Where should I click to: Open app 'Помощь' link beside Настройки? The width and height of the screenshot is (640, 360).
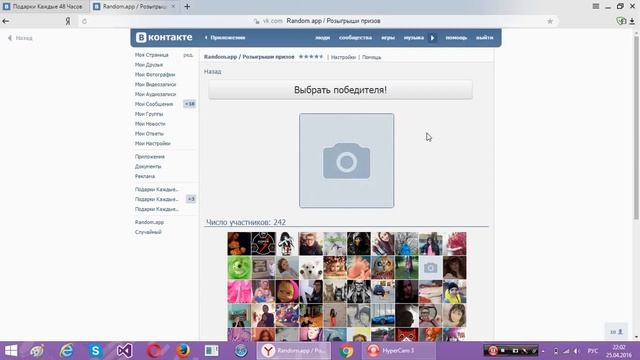click(371, 57)
